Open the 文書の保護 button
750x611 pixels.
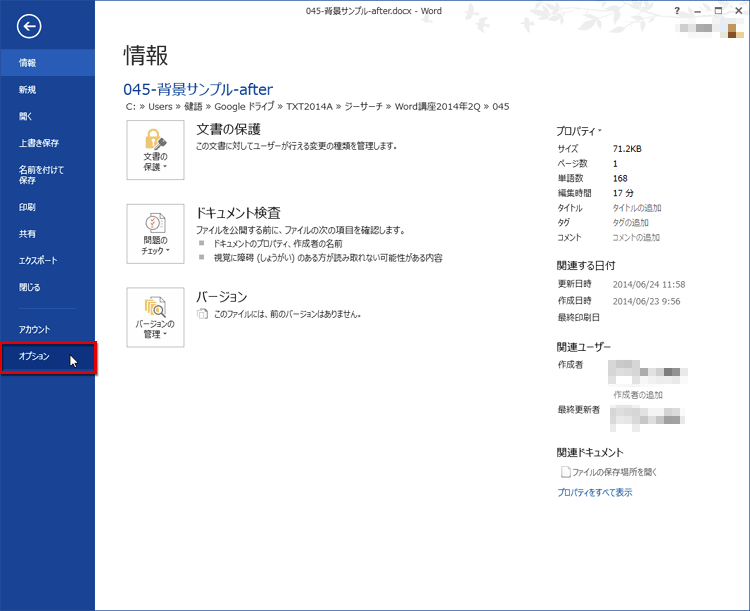155,150
